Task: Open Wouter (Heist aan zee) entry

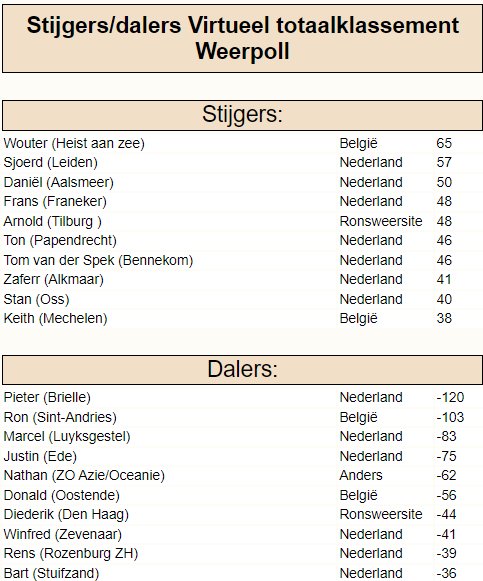Action: pyautogui.click(x=74, y=143)
